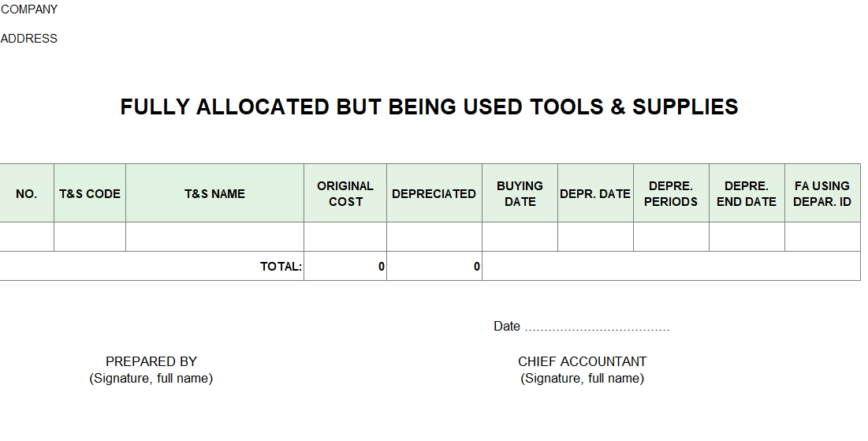Click the Date dotted line field
Screen dimensions: 868x441
point(597,327)
